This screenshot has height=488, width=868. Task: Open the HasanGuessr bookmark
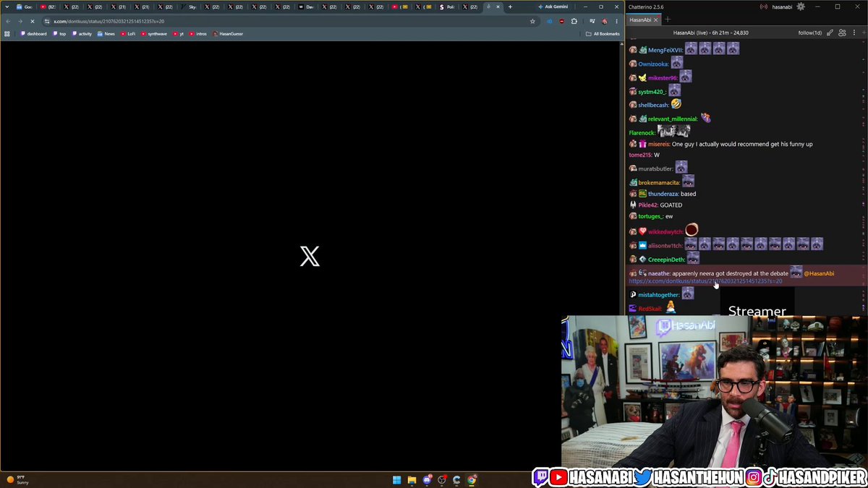pyautogui.click(x=228, y=34)
